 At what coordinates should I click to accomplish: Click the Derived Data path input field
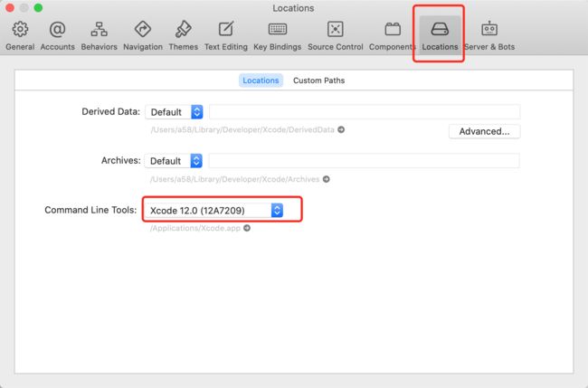(365, 112)
